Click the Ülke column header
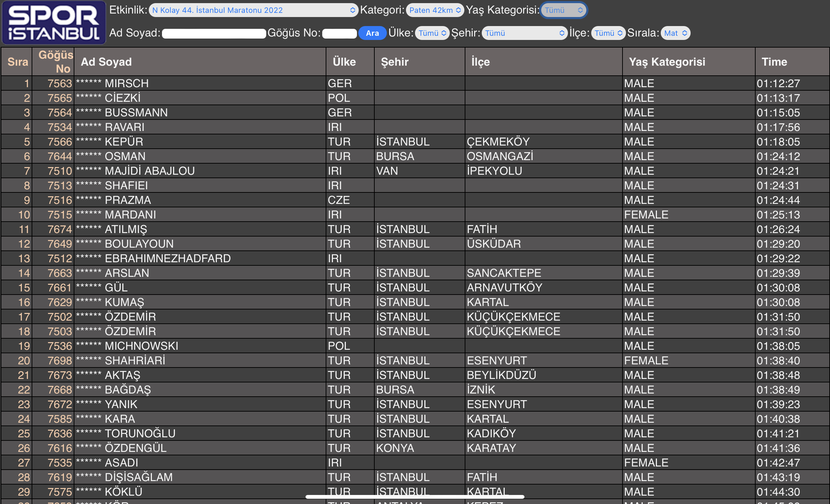Viewport: 830px width, 504px height. (350, 62)
